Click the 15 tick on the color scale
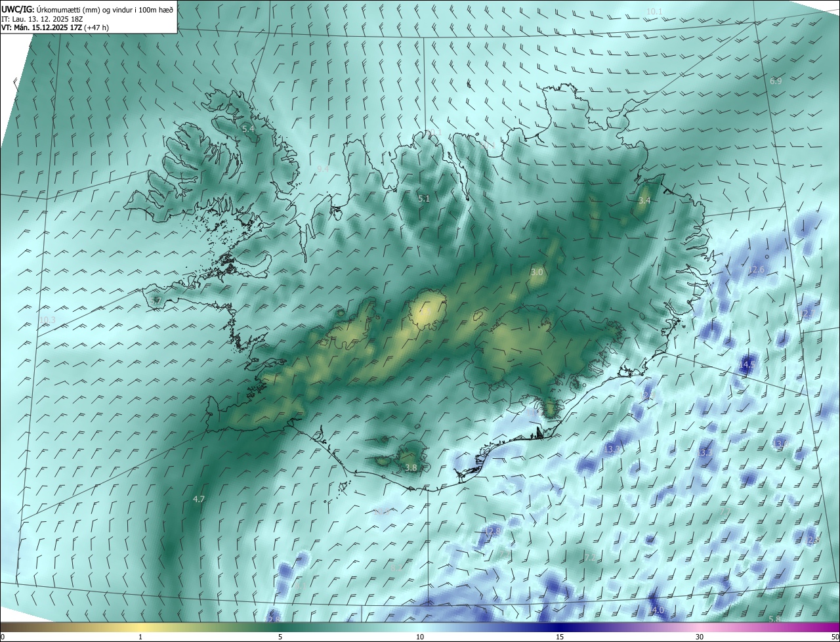This screenshot has height=642, width=840. pyautogui.click(x=560, y=637)
